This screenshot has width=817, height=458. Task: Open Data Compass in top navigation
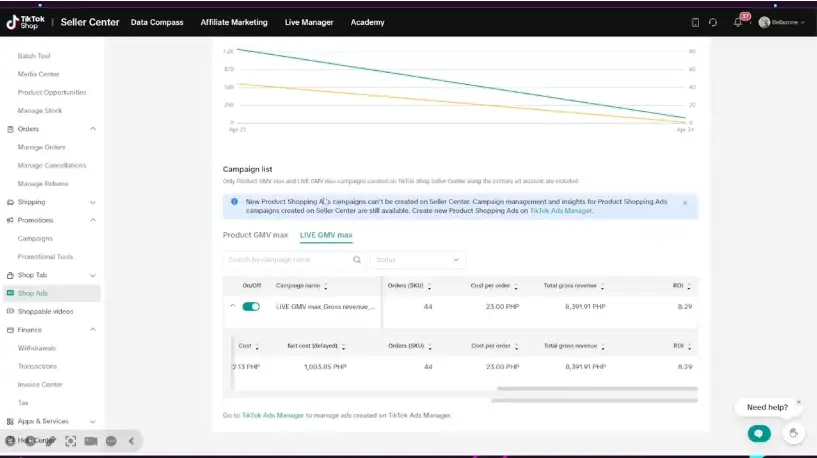point(157,22)
